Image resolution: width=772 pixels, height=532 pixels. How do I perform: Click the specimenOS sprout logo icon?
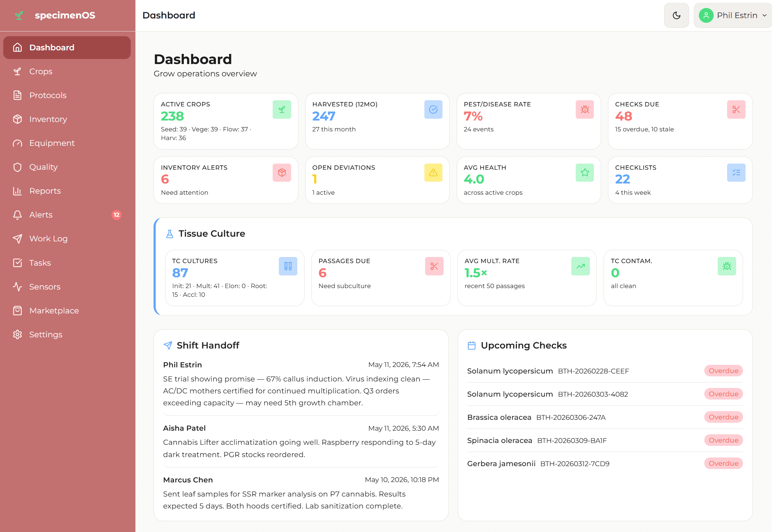(19, 15)
